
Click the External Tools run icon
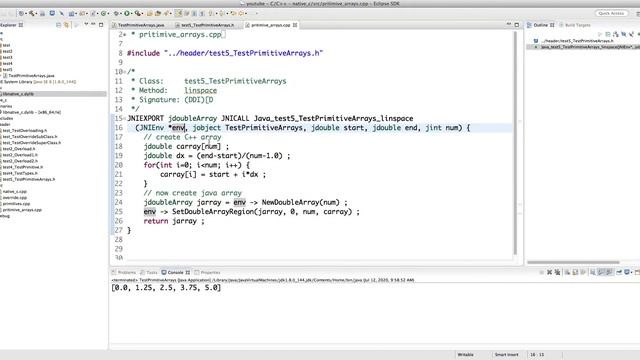pos(138,13)
